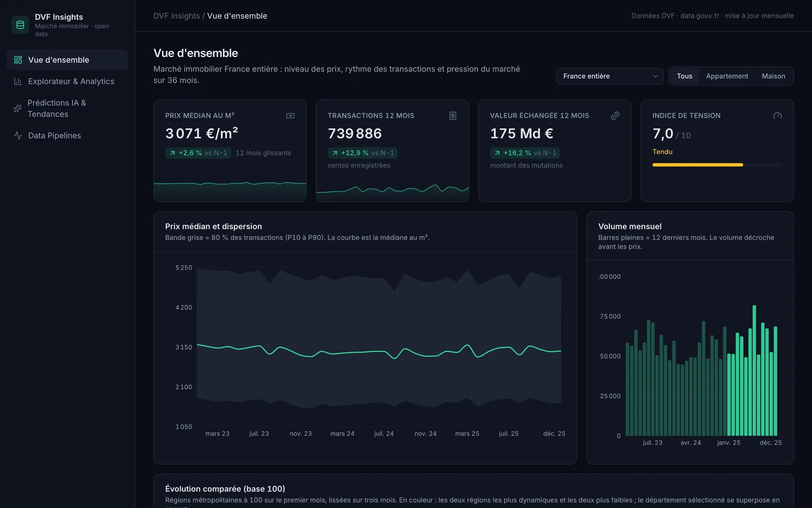Click the Données DVF data.gouv.fr source note
Screen dimensions: 812x508
click(713, 16)
